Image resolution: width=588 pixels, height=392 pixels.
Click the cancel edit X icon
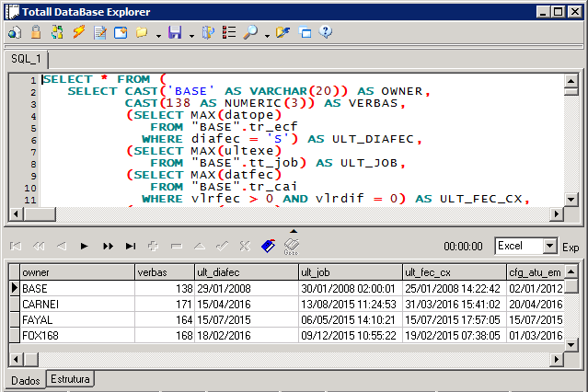[x=245, y=246]
